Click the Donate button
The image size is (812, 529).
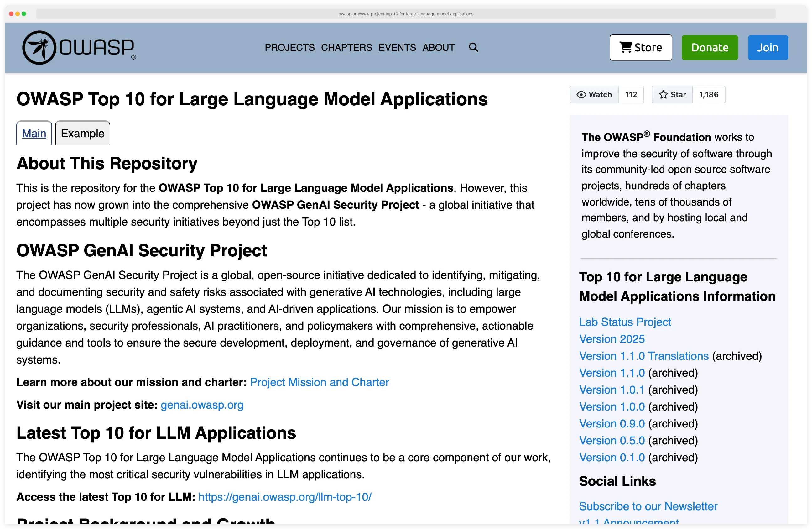(x=709, y=47)
